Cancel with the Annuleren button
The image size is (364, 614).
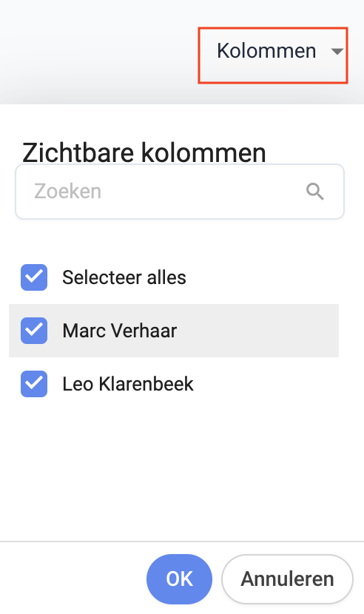(x=287, y=578)
